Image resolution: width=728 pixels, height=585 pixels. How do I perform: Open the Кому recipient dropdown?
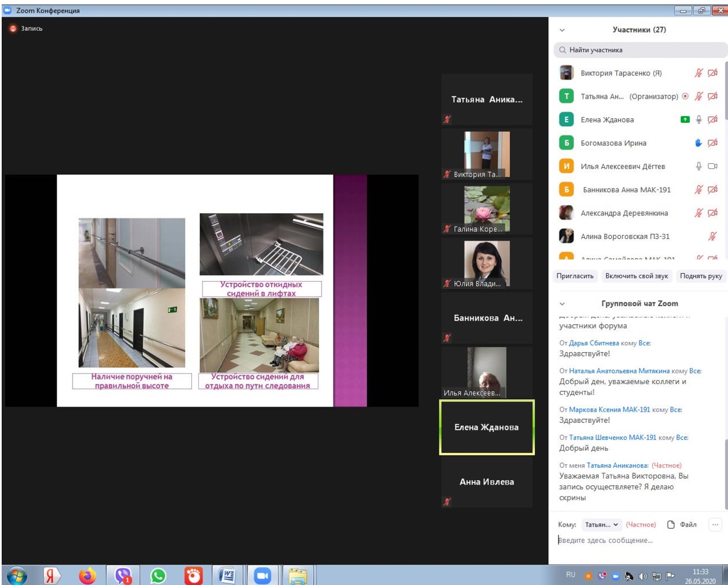click(x=601, y=525)
